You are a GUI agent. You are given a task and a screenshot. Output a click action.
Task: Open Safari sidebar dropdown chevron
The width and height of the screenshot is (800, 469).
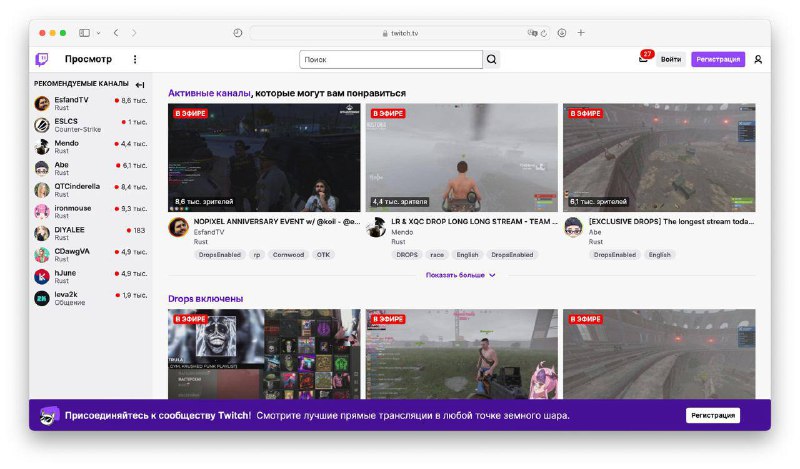[x=97, y=33]
